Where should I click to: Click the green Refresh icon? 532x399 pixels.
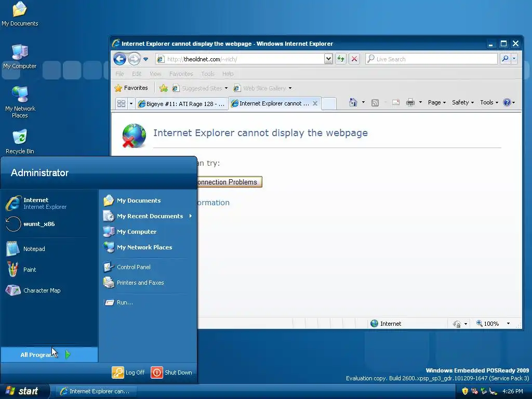click(x=341, y=59)
